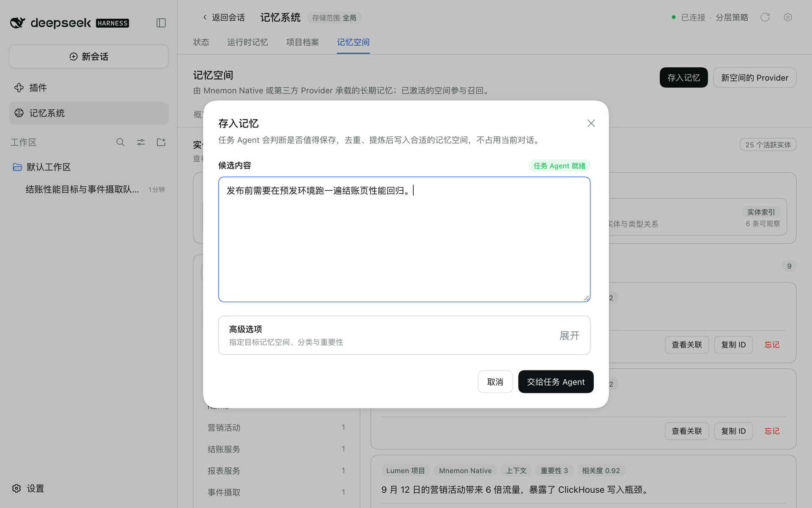
Task: Select the 营销活动 entity row
Action: [x=276, y=428]
